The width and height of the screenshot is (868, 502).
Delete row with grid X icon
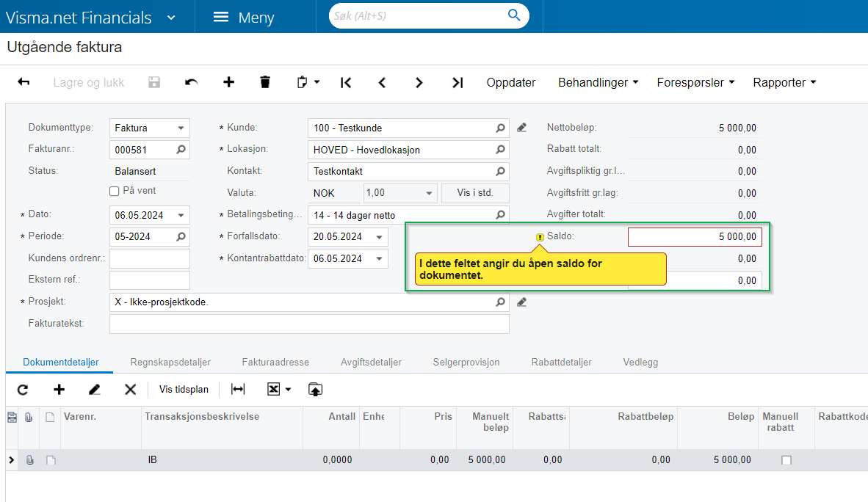click(130, 390)
